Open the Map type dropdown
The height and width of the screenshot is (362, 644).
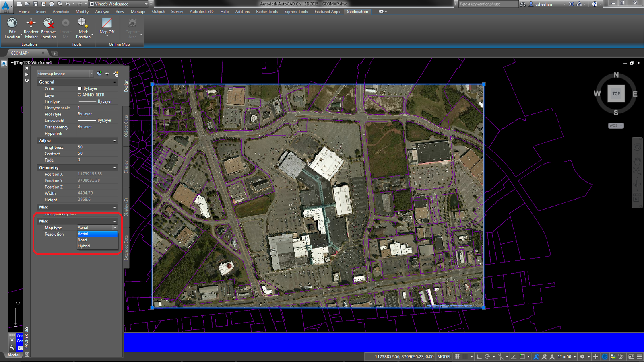pos(115,227)
